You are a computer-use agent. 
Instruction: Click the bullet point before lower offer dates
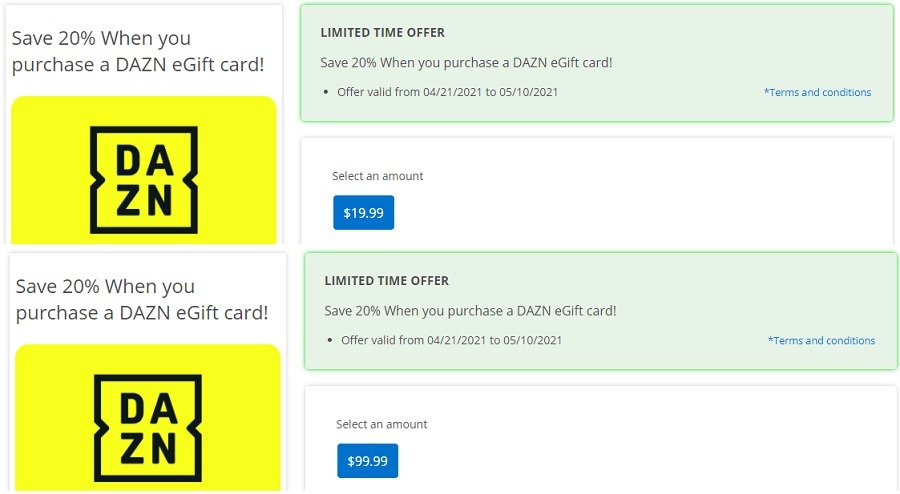tap(330, 340)
